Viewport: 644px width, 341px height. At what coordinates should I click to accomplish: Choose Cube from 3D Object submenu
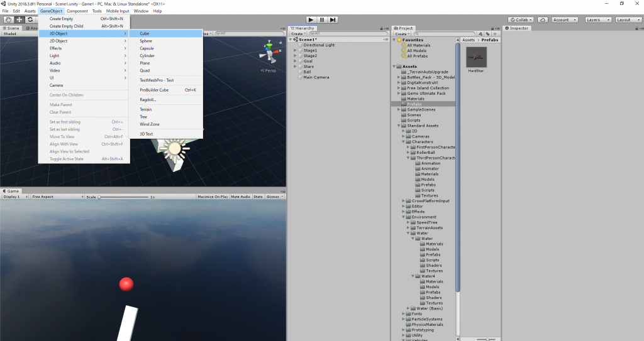[x=165, y=34]
